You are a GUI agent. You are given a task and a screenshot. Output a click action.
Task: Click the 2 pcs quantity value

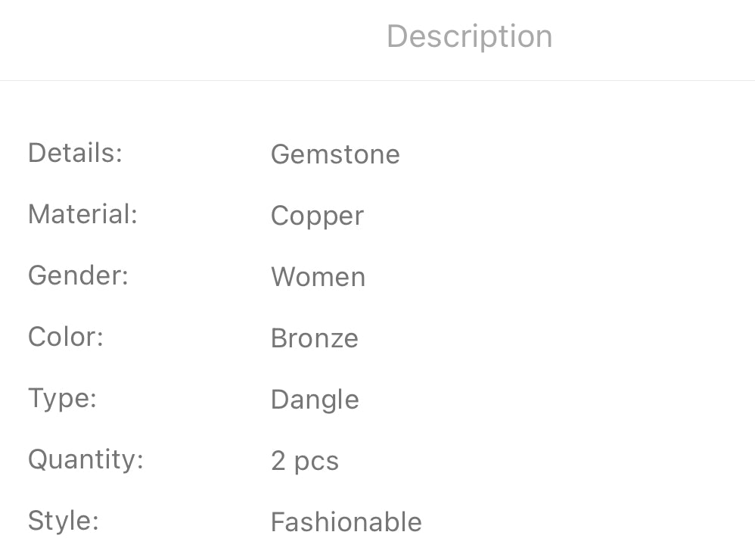tap(304, 461)
